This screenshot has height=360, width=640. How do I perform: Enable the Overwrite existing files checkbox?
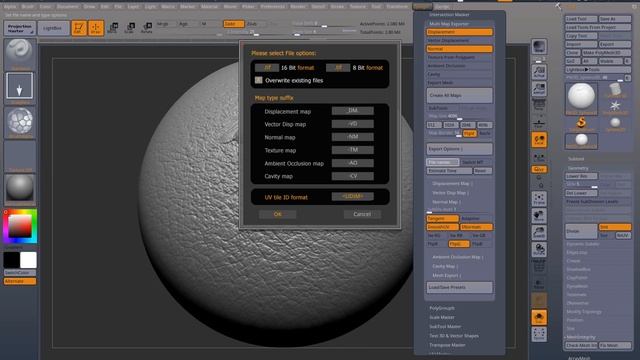tap(258, 80)
